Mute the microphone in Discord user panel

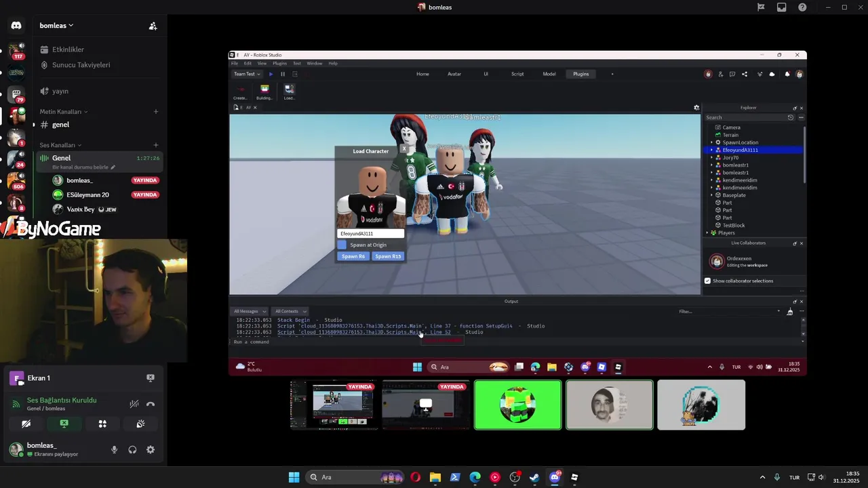click(114, 449)
